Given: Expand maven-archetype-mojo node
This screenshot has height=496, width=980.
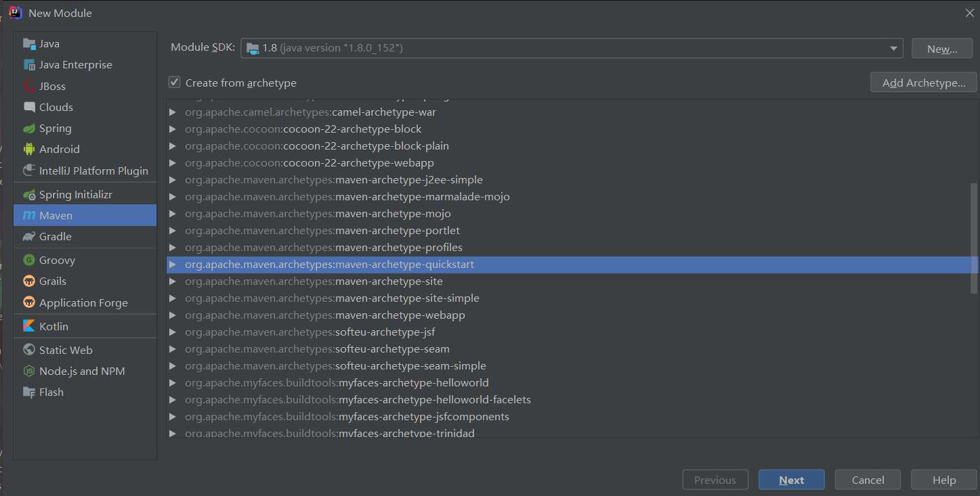Looking at the screenshot, I should coord(173,214).
